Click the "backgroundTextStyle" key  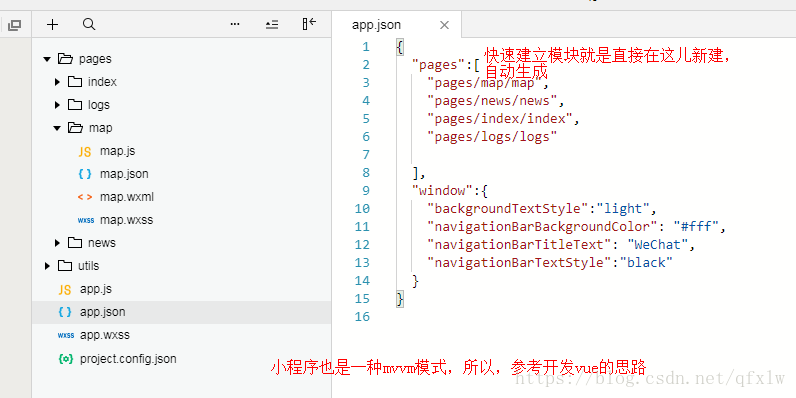point(508,209)
